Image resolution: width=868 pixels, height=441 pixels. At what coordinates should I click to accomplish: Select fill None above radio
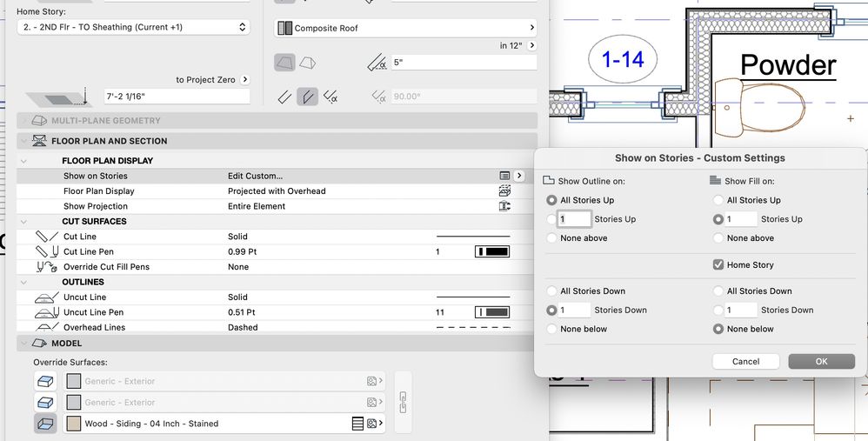click(718, 238)
